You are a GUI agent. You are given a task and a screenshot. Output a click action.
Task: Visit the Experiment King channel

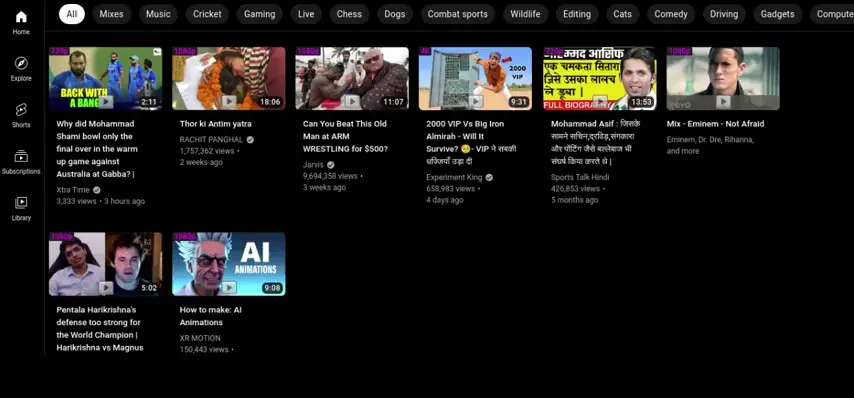point(454,177)
